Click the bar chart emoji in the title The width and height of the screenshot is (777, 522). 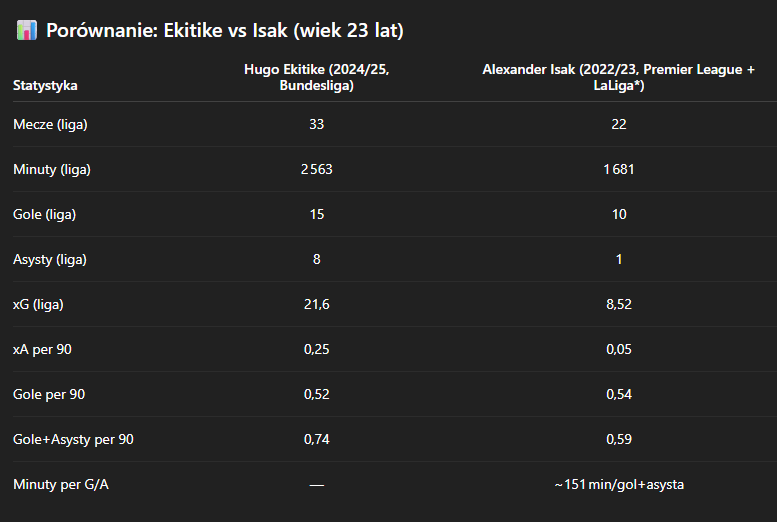27,31
